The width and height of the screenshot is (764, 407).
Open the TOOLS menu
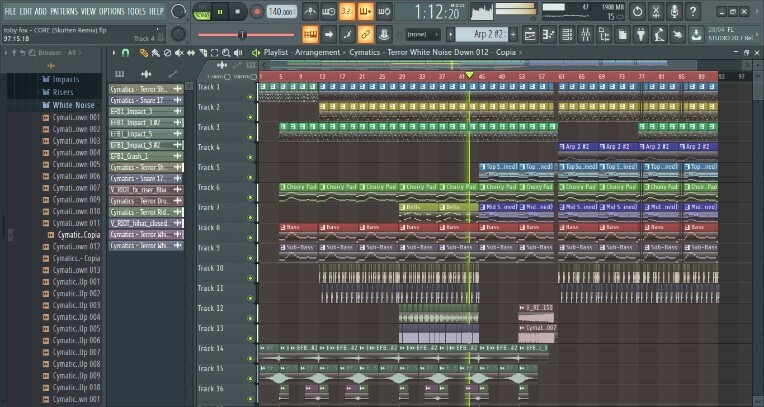pyautogui.click(x=136, y=11)
